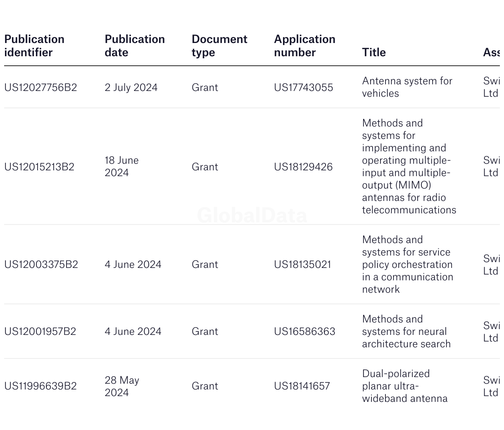The height and width of the screenshot is (430, 504).
Task: Open publication US12027756B2
Action: [40, 88]
